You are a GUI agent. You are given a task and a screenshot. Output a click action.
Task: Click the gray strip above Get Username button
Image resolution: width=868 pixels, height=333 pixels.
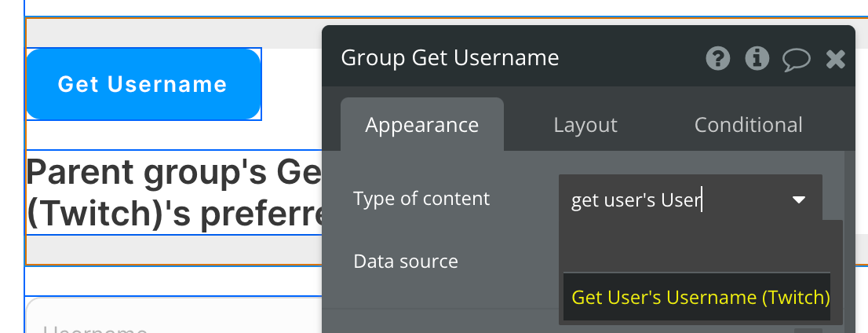click(x=173, y=34)
